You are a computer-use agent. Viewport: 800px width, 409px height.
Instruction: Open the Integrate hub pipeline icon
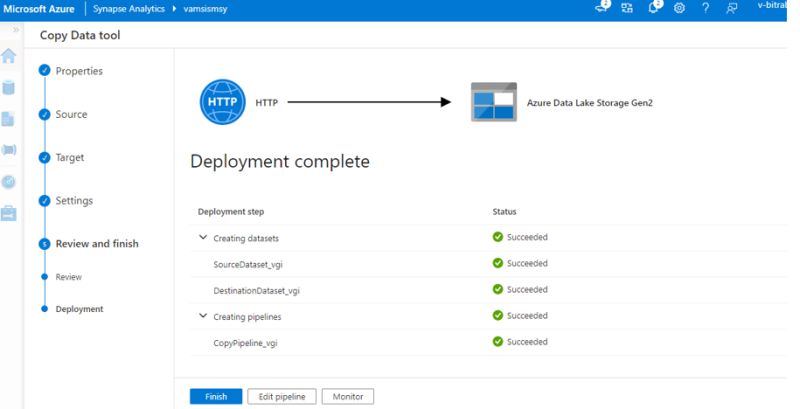pyautogui.click(x=9, y=149)
